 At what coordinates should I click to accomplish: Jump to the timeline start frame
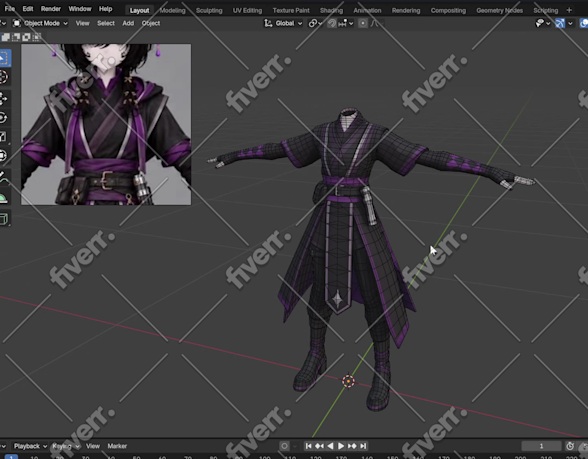point(308,446)
